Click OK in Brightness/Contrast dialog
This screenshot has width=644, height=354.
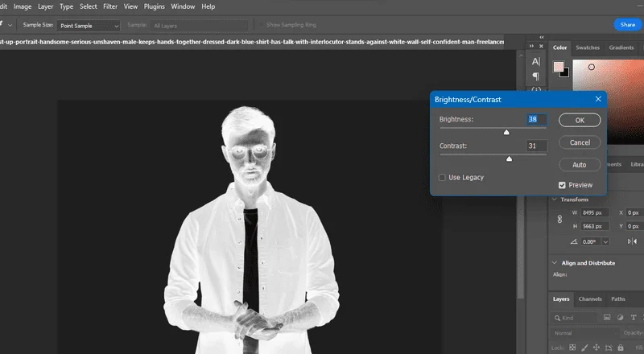tap(580, 121)
